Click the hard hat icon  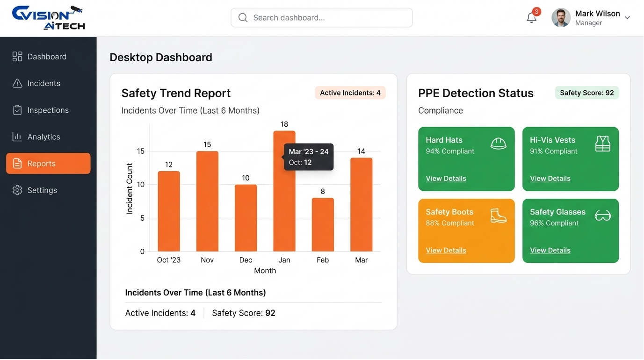pyautogui.click(x=499, y=143)
